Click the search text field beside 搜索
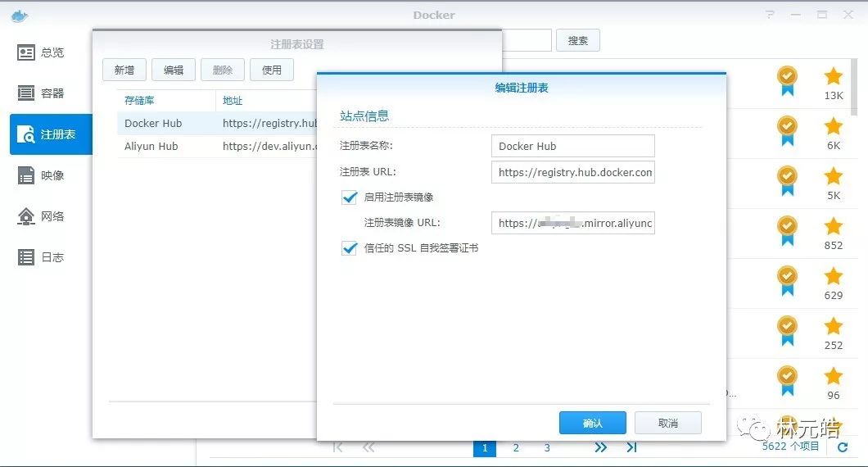The width and height of the screenshot is (868, 467). (x=527, y=40)
